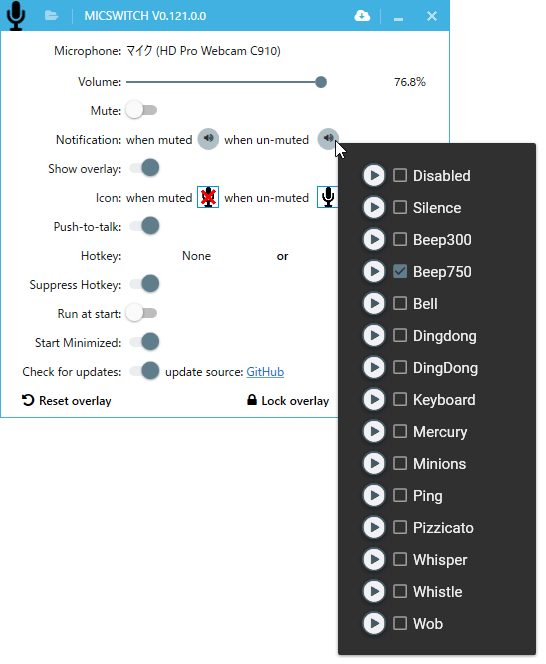Screen dimensions: 546x664
Task: Open the when muted notification sound menu
Action: 208,138
